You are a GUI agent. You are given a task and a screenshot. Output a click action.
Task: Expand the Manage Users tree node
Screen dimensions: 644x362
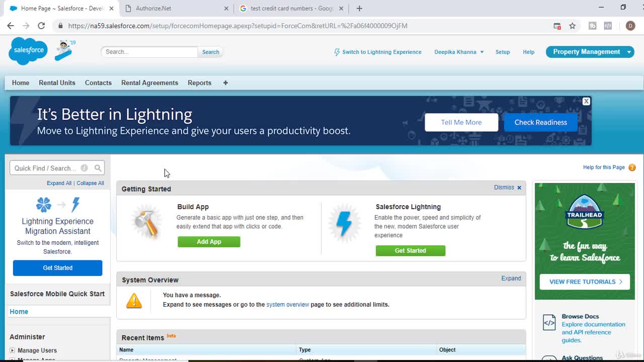tap(12, 350)
